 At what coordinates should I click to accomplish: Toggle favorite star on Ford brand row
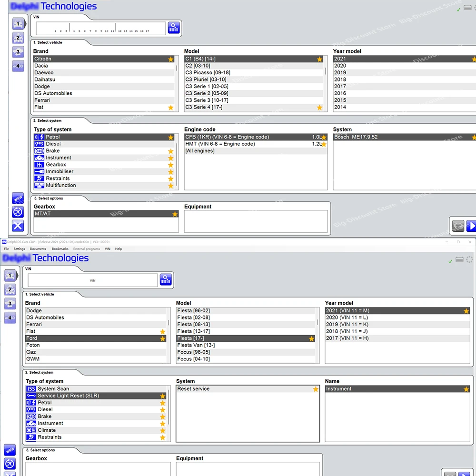pos(163,338)
